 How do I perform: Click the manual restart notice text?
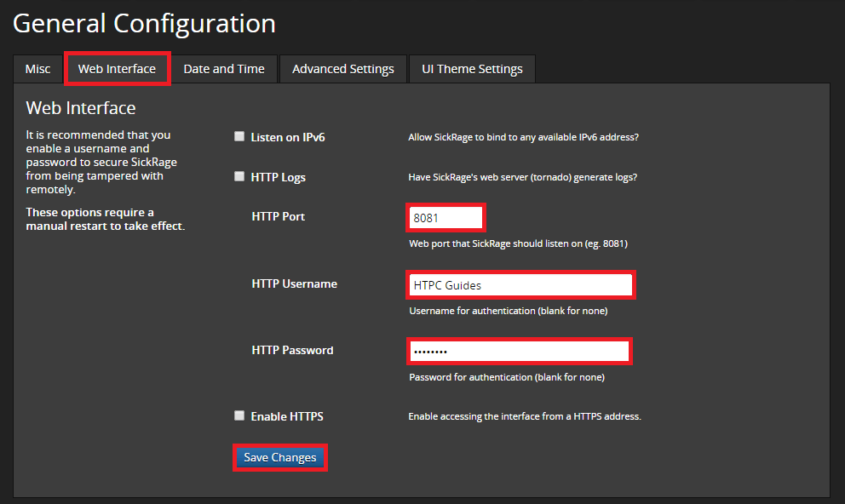coord(105,220)
